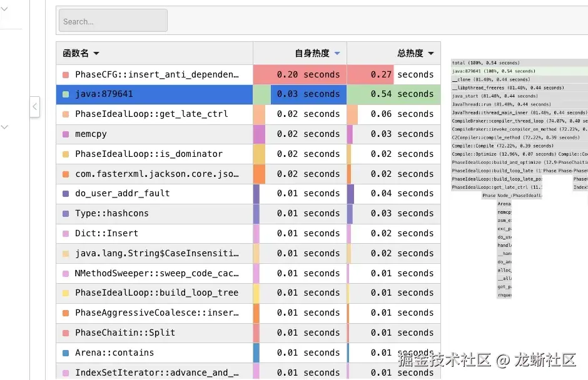The image size is (588, 380).
Task: Expand the lower sidebar chevron
Action: [4, 127]
